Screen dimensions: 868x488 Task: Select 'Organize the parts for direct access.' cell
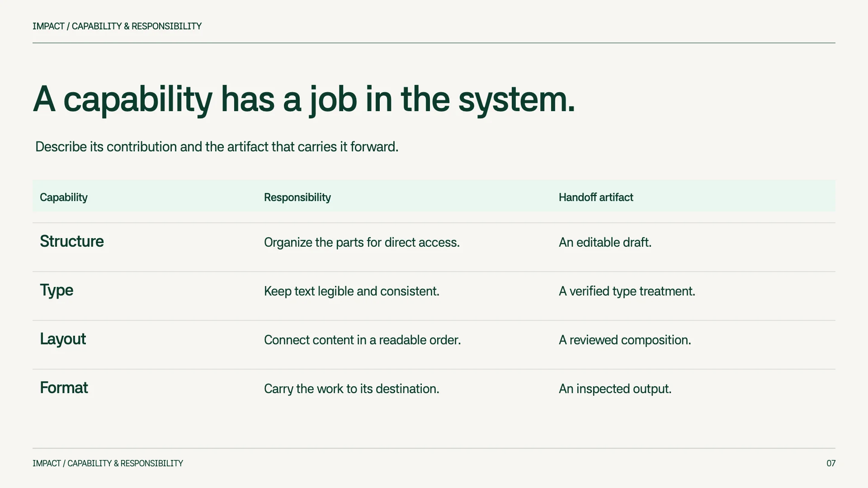[362, 243]
